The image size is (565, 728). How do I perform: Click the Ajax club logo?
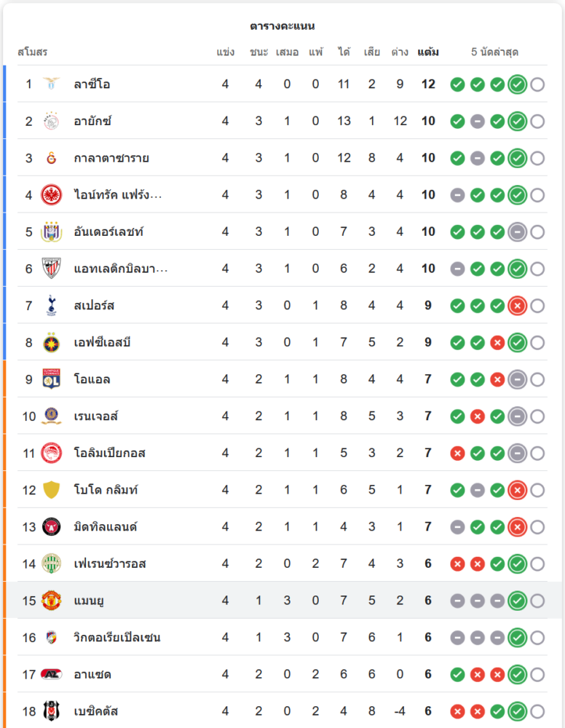point(52,121)
